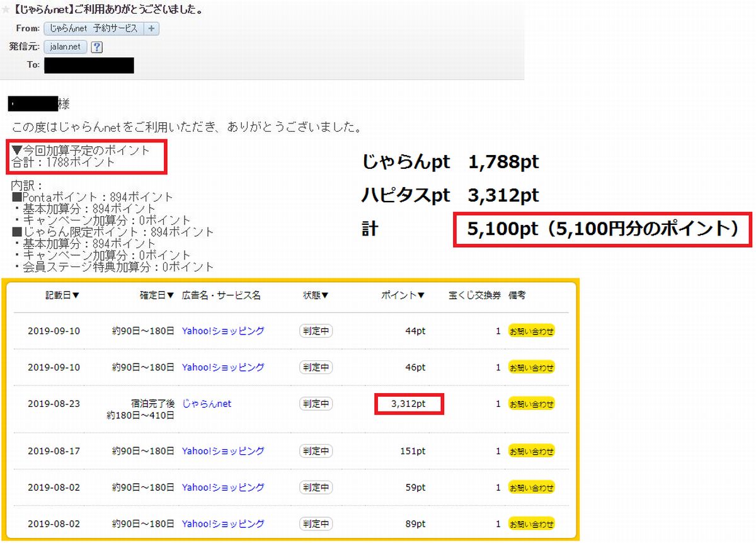This screenshot has width=756, height=543.
Task: Open Yahoo!ショッピング link in 151pt row
Action: (x=223, y=451)
